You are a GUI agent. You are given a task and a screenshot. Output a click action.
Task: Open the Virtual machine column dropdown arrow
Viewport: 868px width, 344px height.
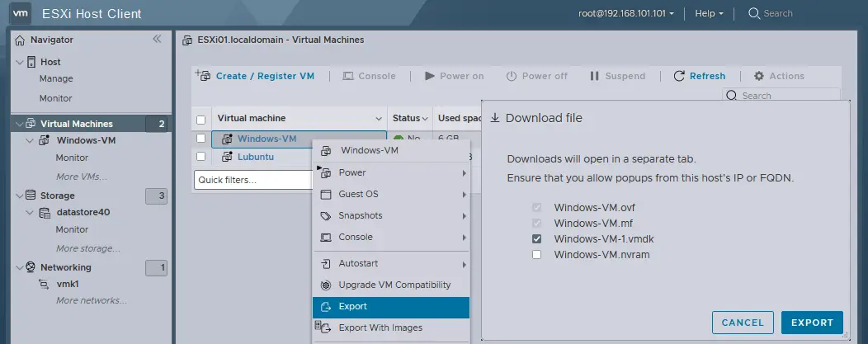click(379, 119)
